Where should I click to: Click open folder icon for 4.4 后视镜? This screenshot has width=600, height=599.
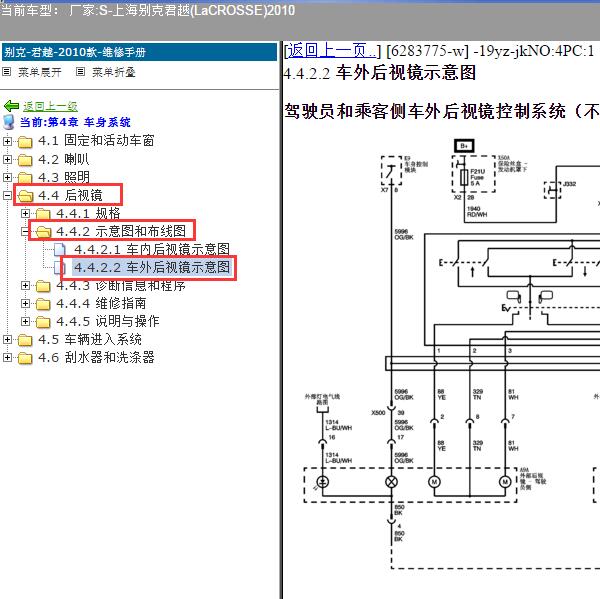[26, 196]
